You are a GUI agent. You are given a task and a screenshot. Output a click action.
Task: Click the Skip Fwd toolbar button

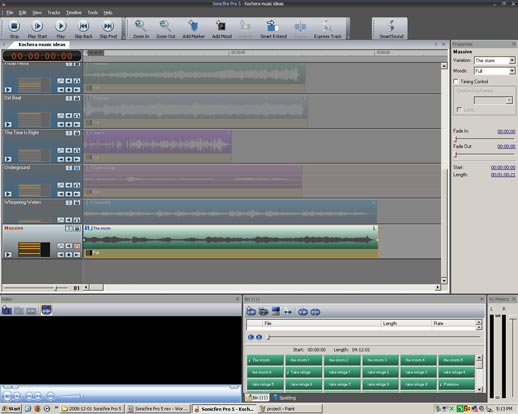[108, 29]
